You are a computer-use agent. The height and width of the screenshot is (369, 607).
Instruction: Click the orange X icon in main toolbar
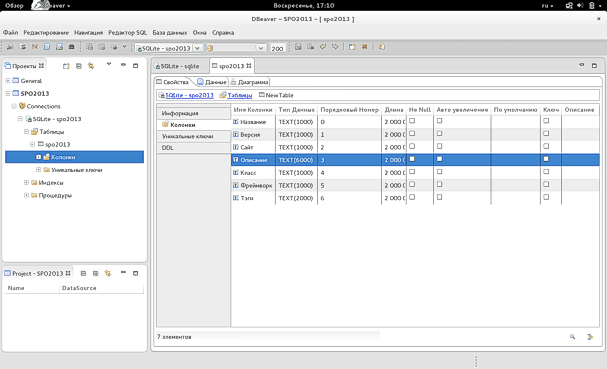[364, 47]
